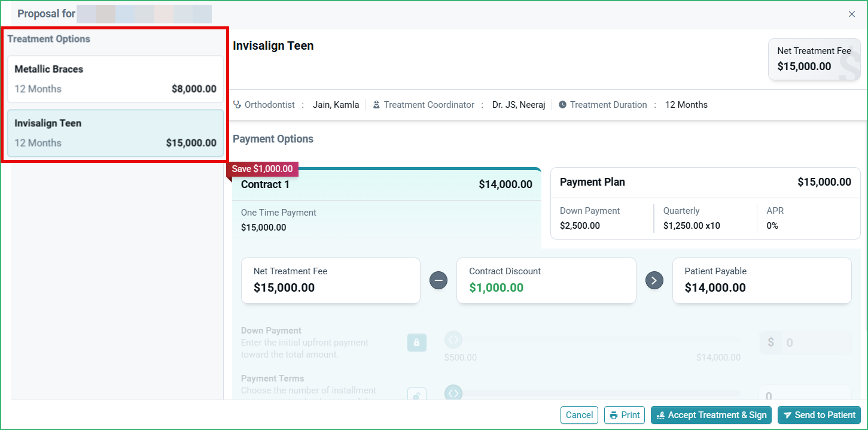Screen dimensions: 868x430
Task: Click the Payment Options heading
Action: pos(273,139)
